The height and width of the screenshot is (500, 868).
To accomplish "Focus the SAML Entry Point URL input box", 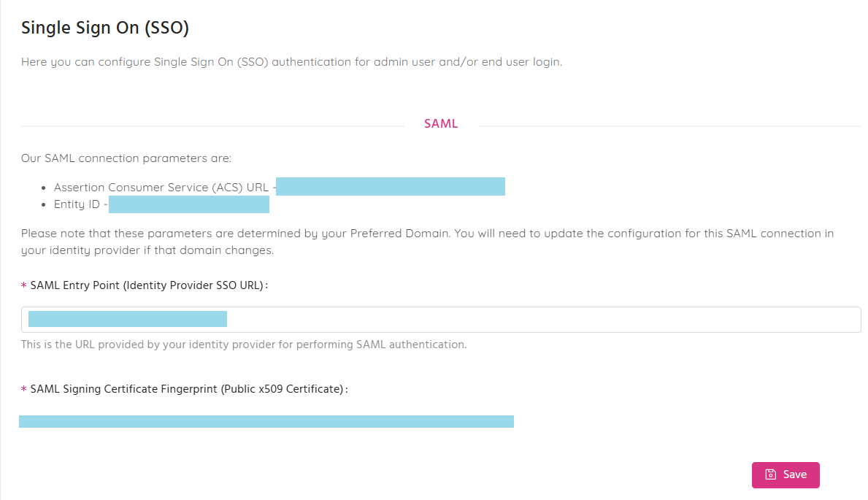I will (x=441, y=320).
